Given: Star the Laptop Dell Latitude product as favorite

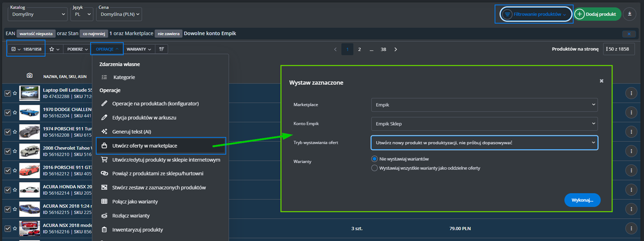Looking at the screenshot, I should pos(15,93).
